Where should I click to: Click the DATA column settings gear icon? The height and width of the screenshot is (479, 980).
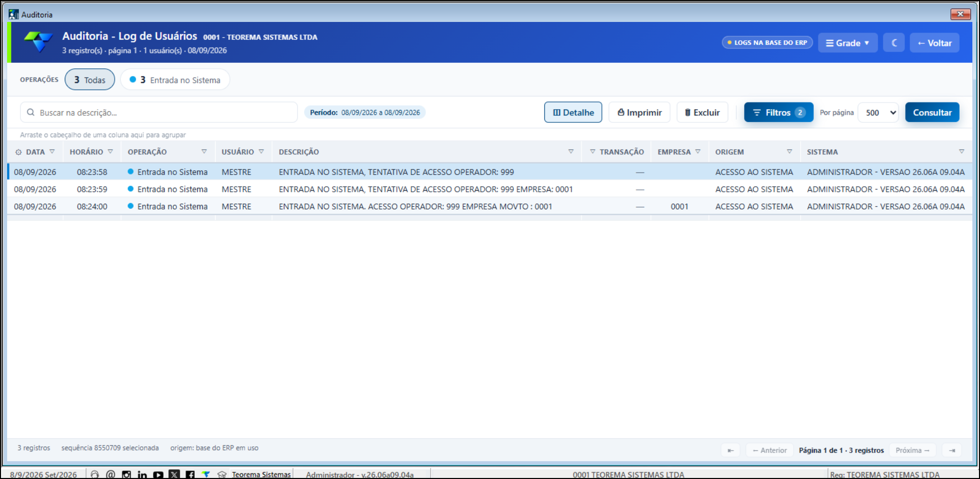[x=18, y=152]
